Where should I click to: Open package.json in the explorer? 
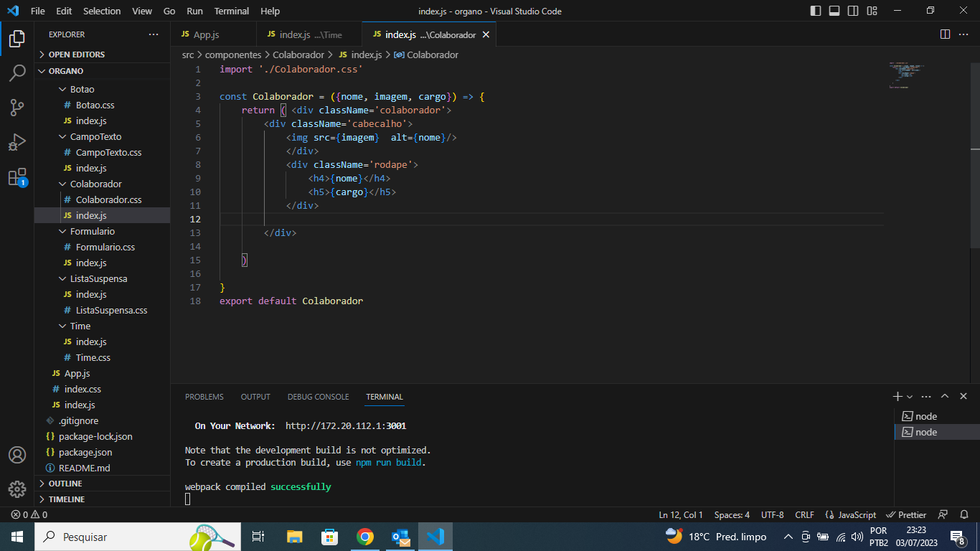[x=102, y=452]
